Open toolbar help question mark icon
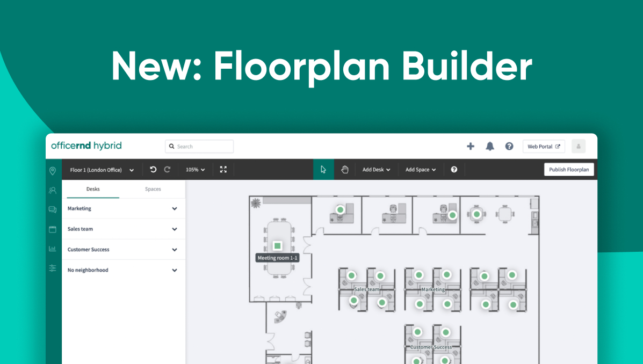 454,169
